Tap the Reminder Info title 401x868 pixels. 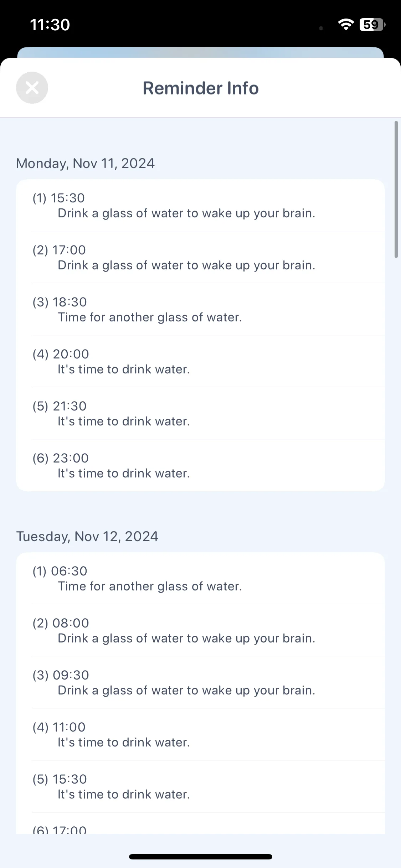click(201, 88)
